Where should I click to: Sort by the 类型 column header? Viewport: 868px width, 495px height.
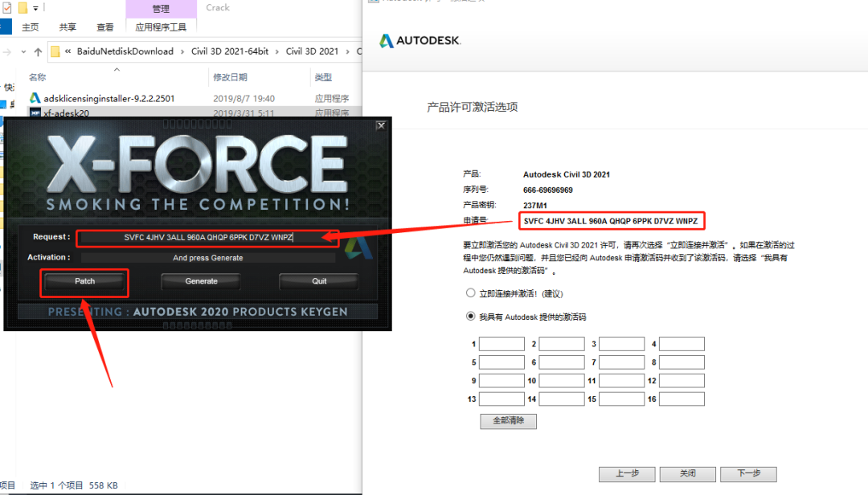tap(323, 77)
